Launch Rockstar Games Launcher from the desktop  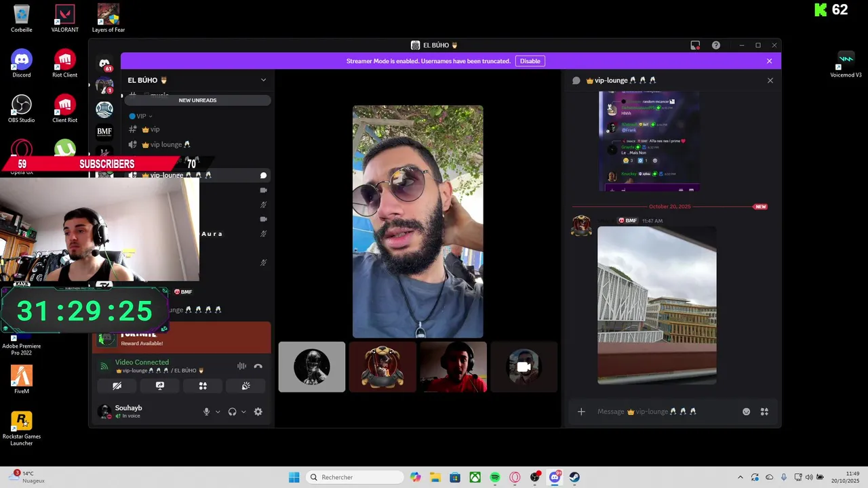(x=22, y=428)
